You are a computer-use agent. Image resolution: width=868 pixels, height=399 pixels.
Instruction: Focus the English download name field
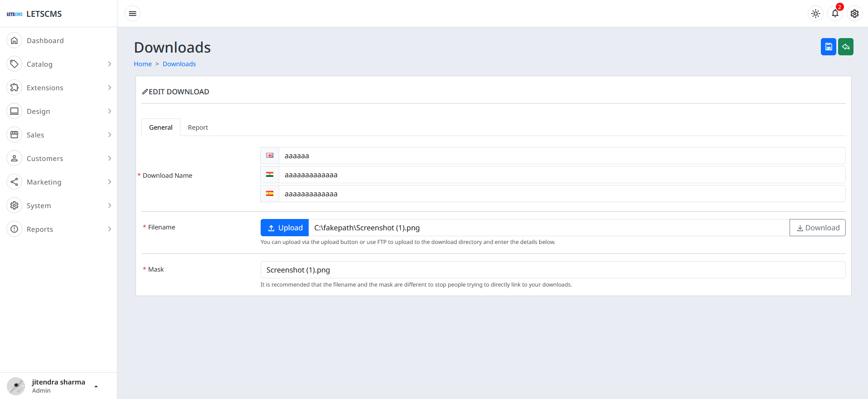(562, 156)
